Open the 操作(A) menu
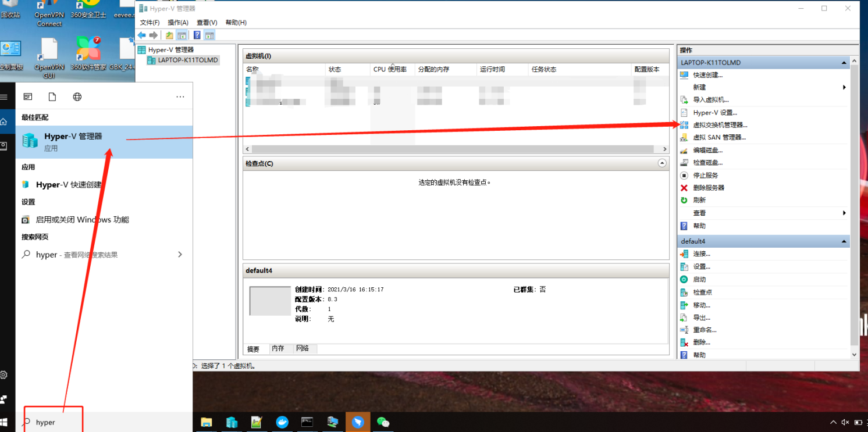Viewport: 868px width, 432px height. click(x=178, y=22)
